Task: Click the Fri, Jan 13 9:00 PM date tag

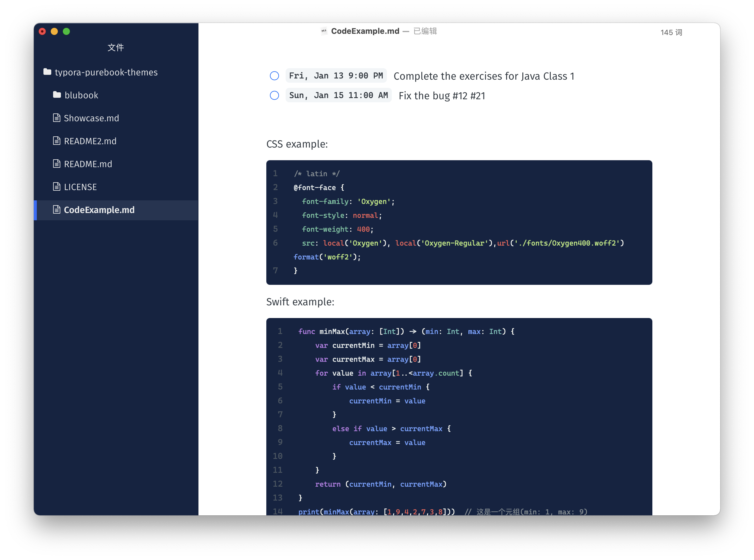Action: [336, 76]
